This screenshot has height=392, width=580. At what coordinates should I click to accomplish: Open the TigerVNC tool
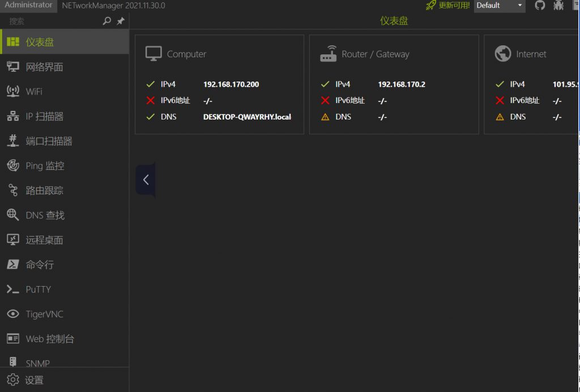44,314
